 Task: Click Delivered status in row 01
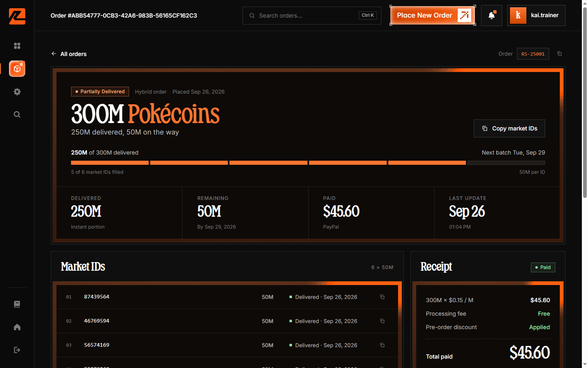tap(323, 297)
